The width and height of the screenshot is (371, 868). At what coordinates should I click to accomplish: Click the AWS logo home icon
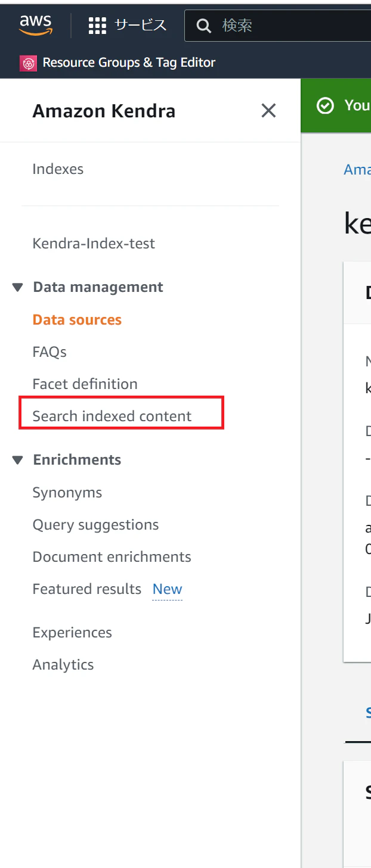(36, 25)
